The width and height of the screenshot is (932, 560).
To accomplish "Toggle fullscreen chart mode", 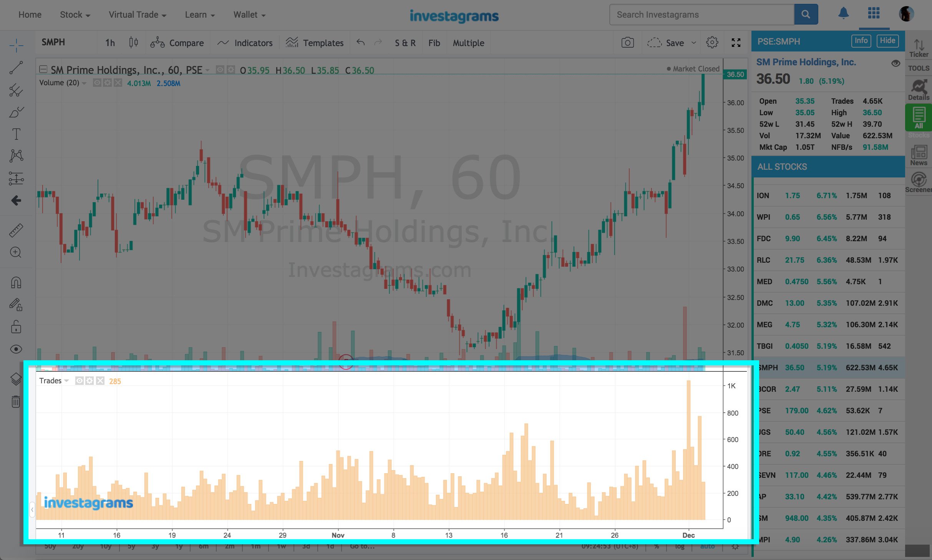I will coord(736,43).
